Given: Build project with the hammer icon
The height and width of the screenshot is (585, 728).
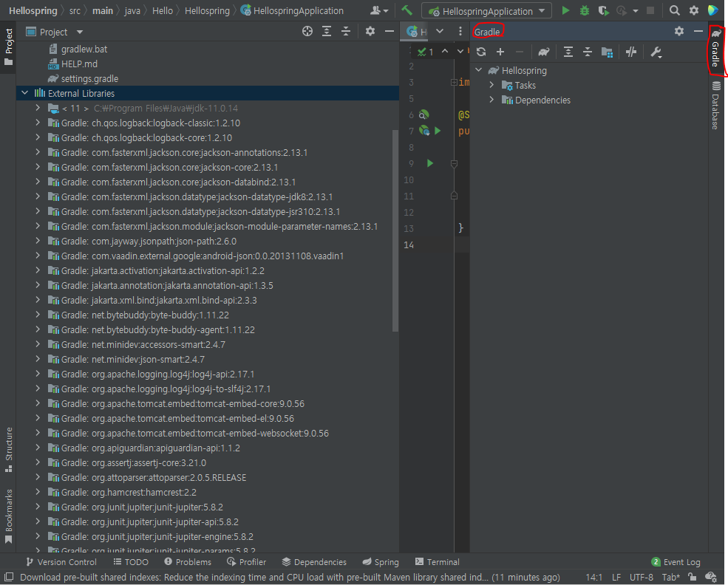Looking at the screenshot, I should click(406, 10).
